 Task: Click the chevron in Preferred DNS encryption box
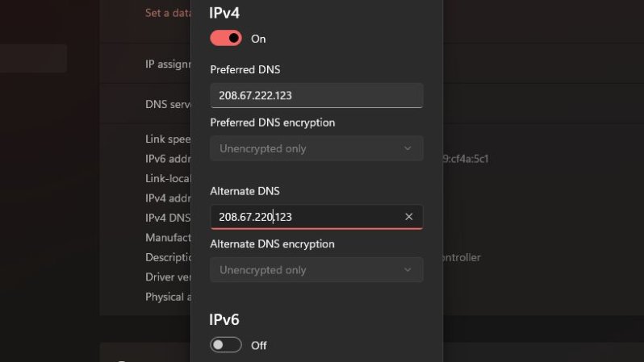[408, 148]
